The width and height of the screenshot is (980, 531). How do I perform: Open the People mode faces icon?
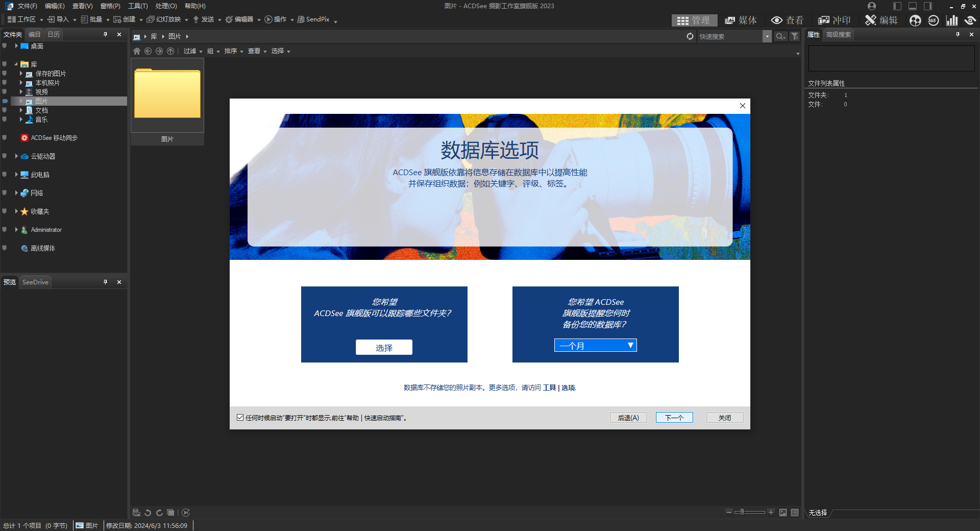(916, 20)
